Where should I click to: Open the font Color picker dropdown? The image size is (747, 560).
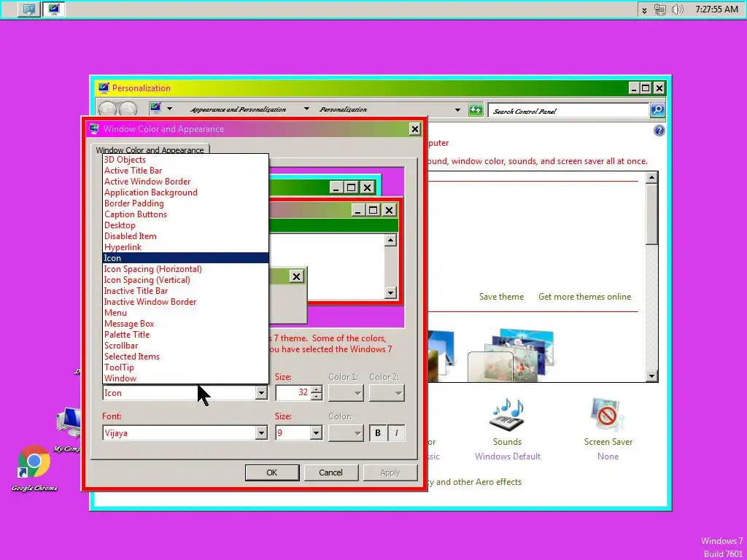tap(346, 433)
